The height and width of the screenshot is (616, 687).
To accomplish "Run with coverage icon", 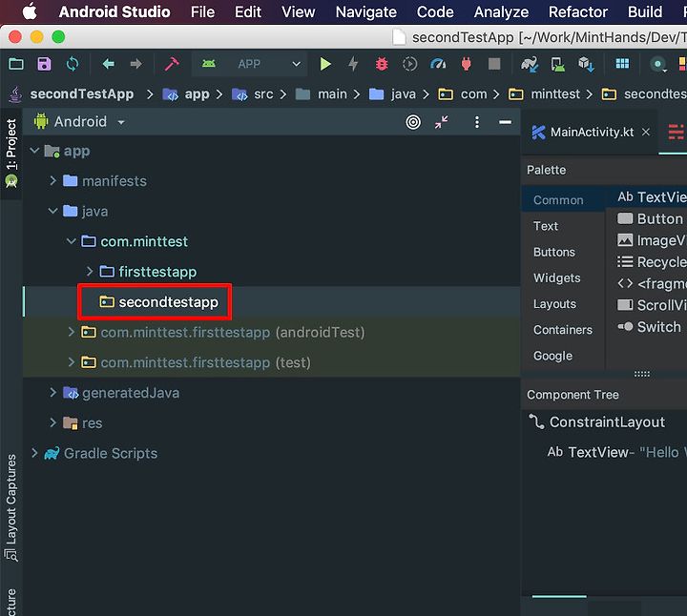I will [409, 64].
